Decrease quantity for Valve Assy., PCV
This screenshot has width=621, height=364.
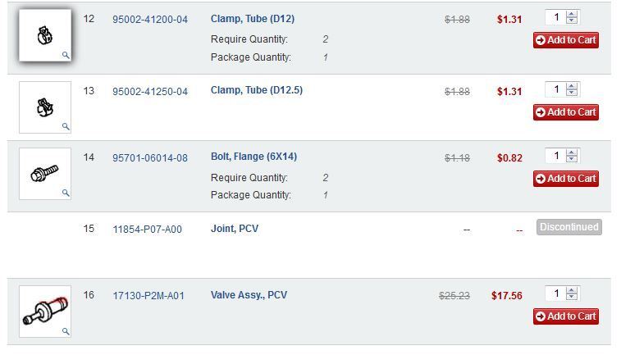click(x=572, y=298)
